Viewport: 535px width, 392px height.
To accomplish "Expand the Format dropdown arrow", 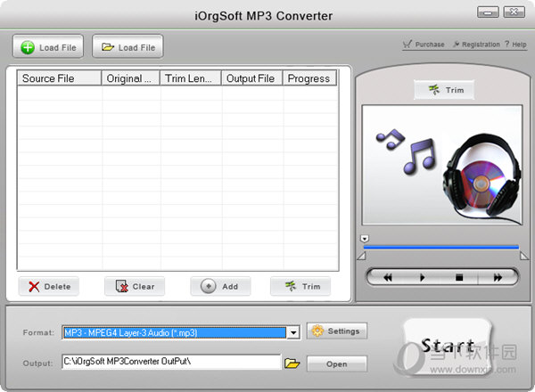I will coord(293,332).
